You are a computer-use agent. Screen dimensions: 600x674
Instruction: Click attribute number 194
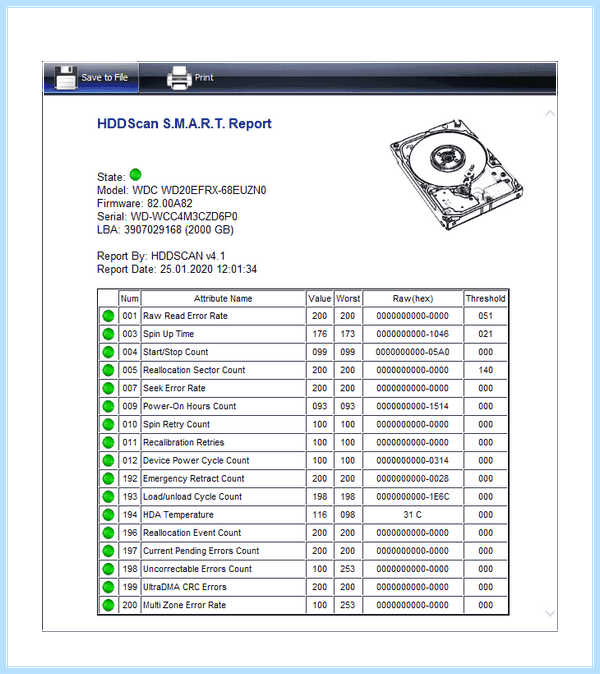click(130, 515)
